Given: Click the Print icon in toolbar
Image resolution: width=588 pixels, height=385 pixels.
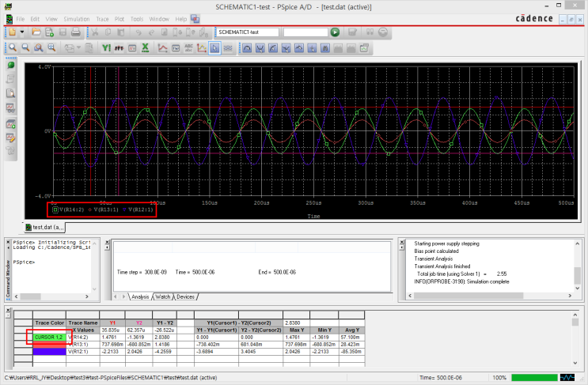Looking at the screenshot, I should [75, 32].
